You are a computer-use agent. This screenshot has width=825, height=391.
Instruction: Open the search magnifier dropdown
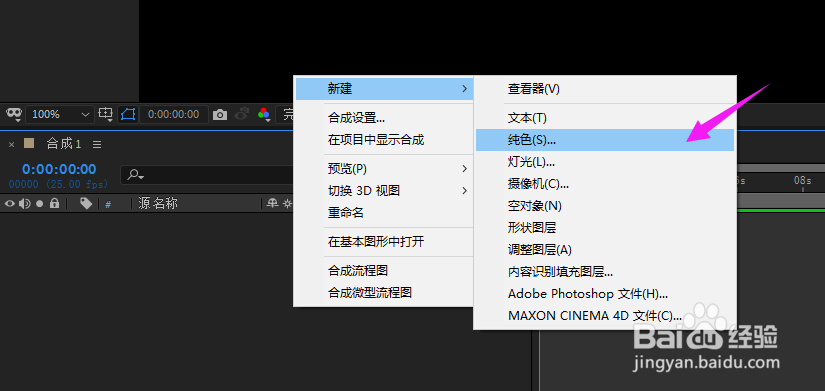tap(136, 175)
